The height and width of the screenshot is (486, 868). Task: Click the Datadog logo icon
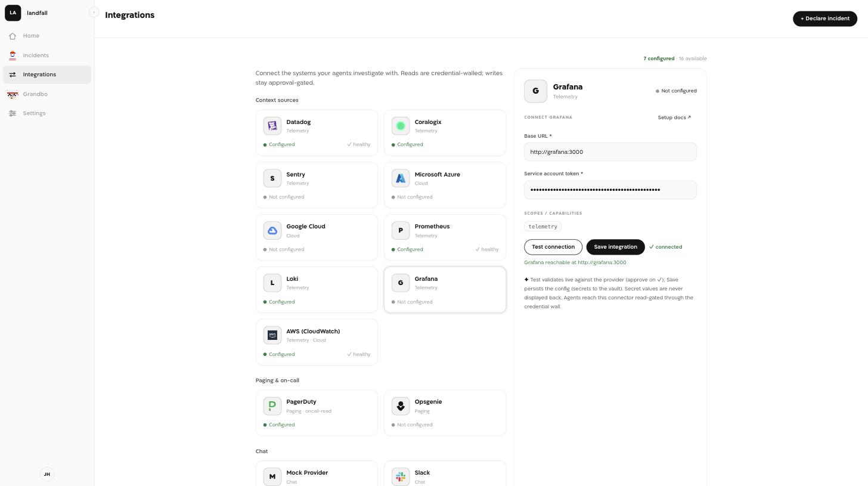[x=272, y=126]
